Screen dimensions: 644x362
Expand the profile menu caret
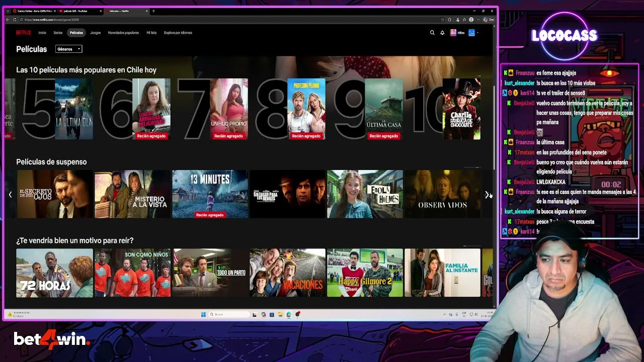pos(477,33)
